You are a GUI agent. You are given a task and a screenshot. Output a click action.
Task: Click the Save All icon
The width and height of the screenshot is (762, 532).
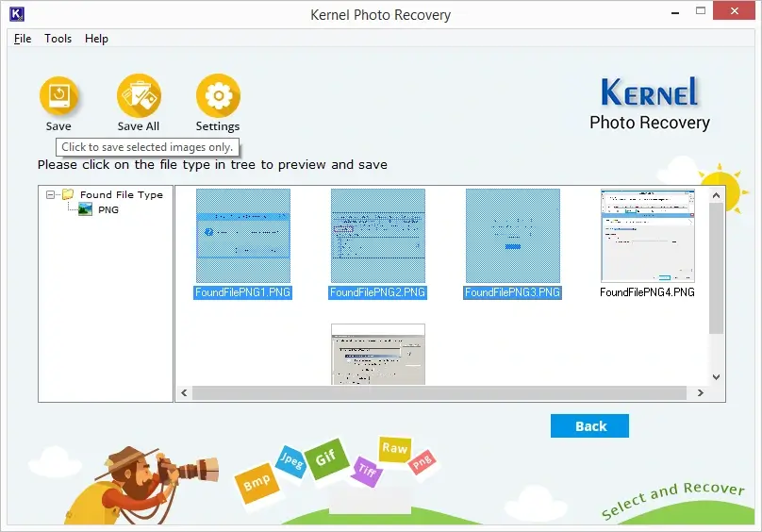[x=139, y=96]
